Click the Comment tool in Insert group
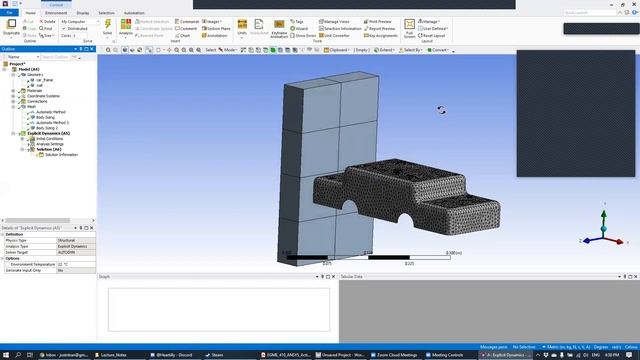This screenshot has width=640, height=360. 186,29
